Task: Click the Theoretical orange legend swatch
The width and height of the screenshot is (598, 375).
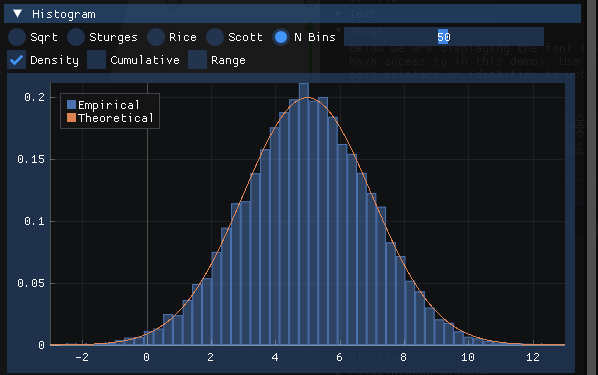Action: (71, 117)
